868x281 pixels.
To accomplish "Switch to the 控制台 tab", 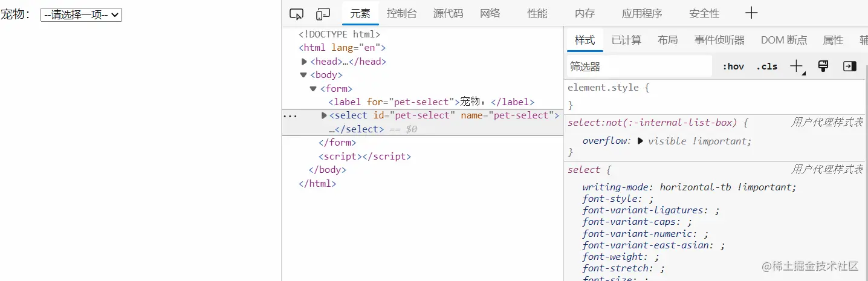I will click(x=402, y=13).
